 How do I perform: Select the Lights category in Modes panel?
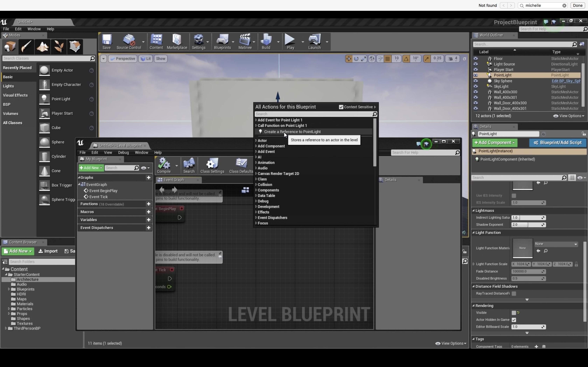[x=9, y=86]
